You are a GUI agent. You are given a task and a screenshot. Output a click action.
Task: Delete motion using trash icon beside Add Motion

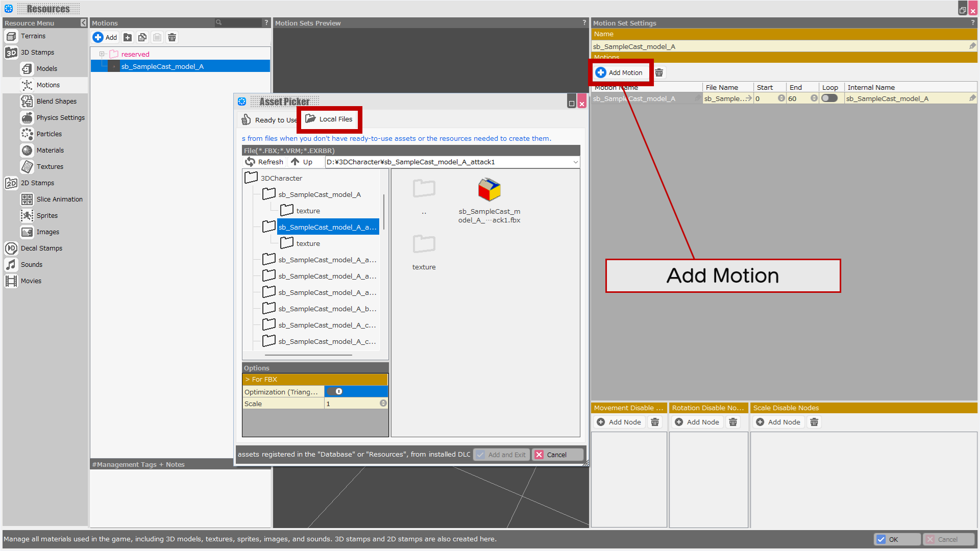tap(659, 73)
